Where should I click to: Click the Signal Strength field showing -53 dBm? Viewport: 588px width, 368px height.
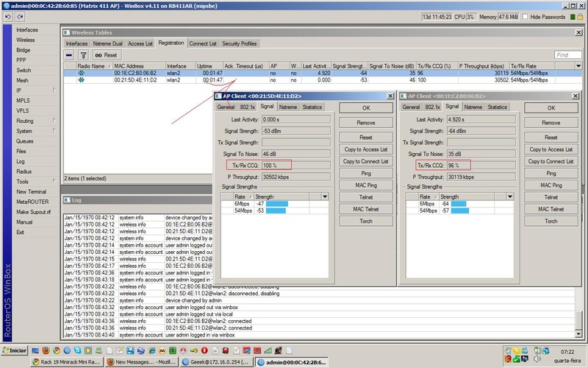click(296, 131)
